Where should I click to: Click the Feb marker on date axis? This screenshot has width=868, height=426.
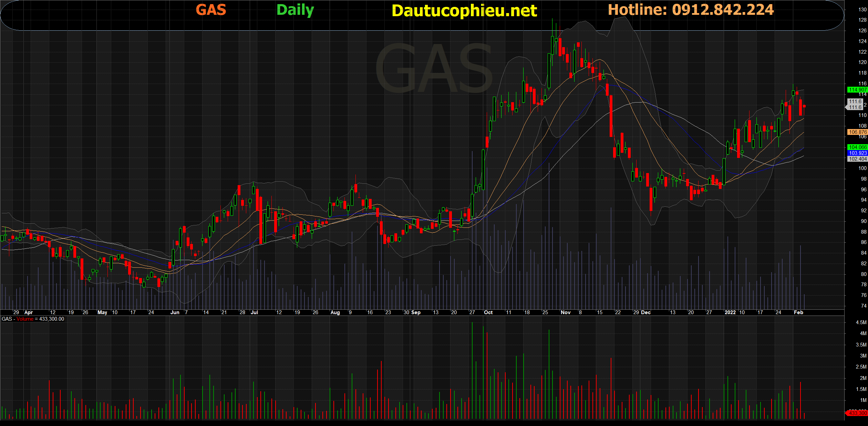click(x=798, y=312)
